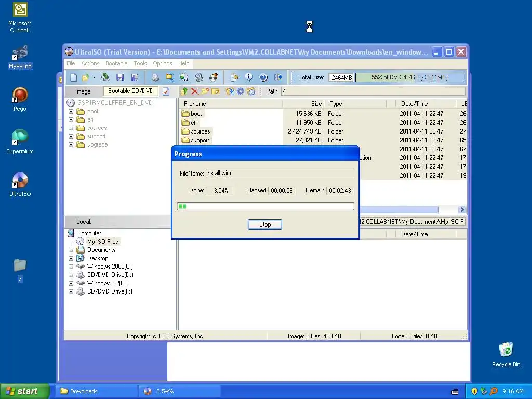Click the red X Delete icon

(195, 91)
